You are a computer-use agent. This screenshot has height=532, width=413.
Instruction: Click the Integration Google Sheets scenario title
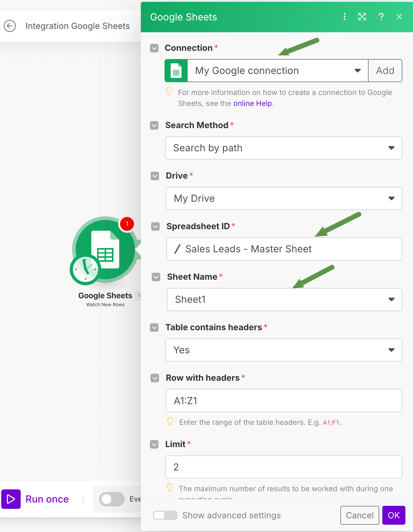(78, 26)
